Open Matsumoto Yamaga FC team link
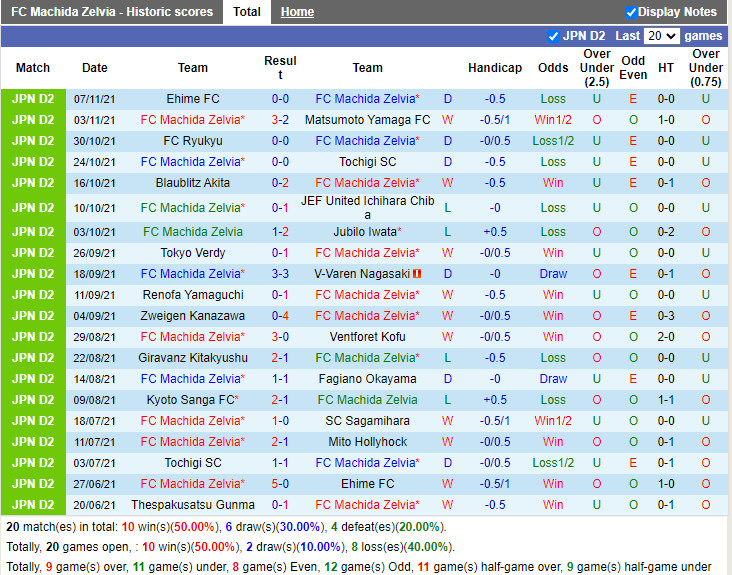Viewport: 732px width, 575px height. 367,120
